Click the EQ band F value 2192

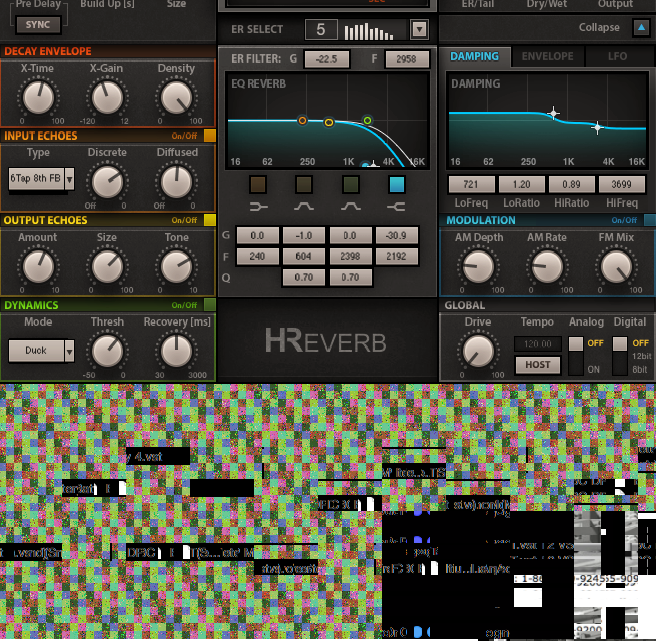397,256
